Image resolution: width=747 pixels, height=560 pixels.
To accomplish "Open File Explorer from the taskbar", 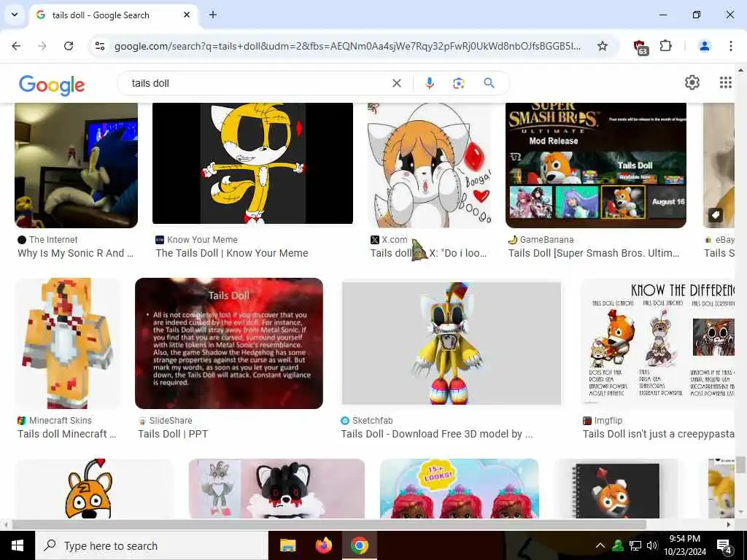I will click(x=287, y=545).
